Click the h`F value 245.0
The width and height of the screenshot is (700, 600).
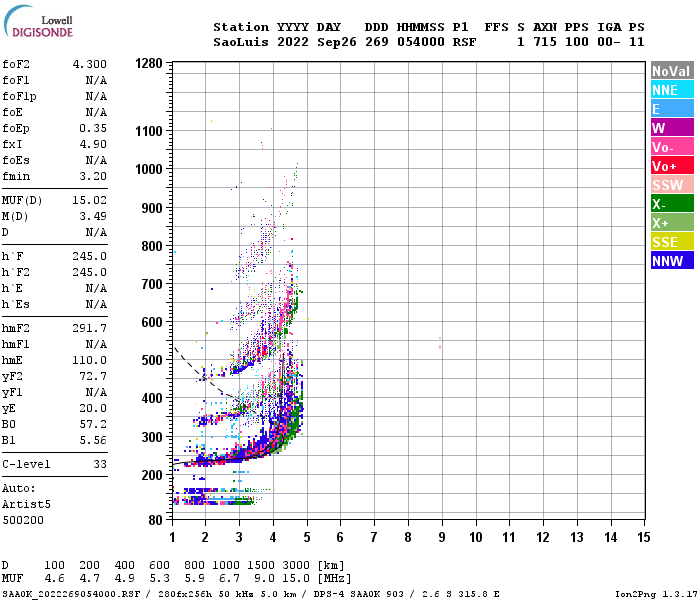coord(90,257)
